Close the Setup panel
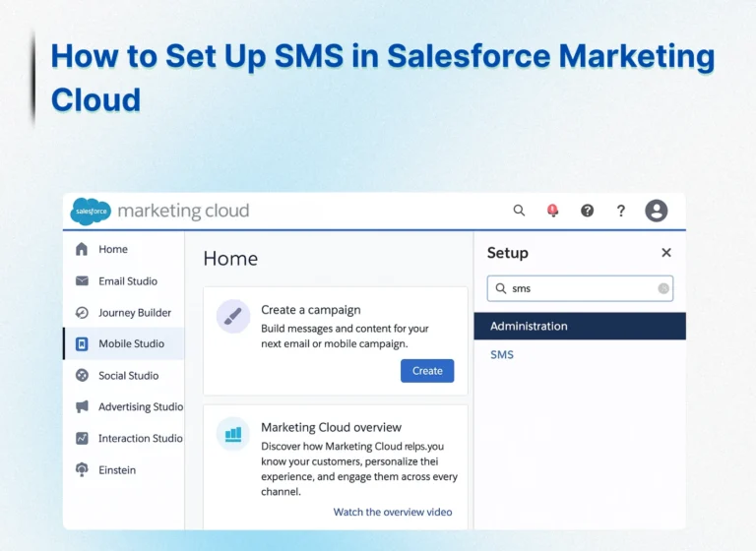Image resolution: width=756 pixels, height=551 pixels. (666, 252)
